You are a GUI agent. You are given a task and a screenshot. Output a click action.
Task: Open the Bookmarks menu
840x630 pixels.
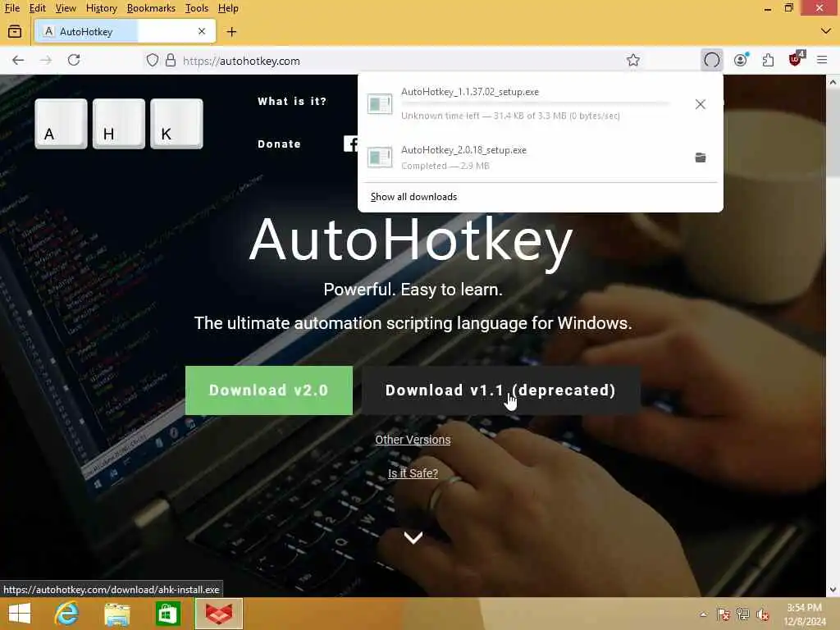[x=151, y=8]
